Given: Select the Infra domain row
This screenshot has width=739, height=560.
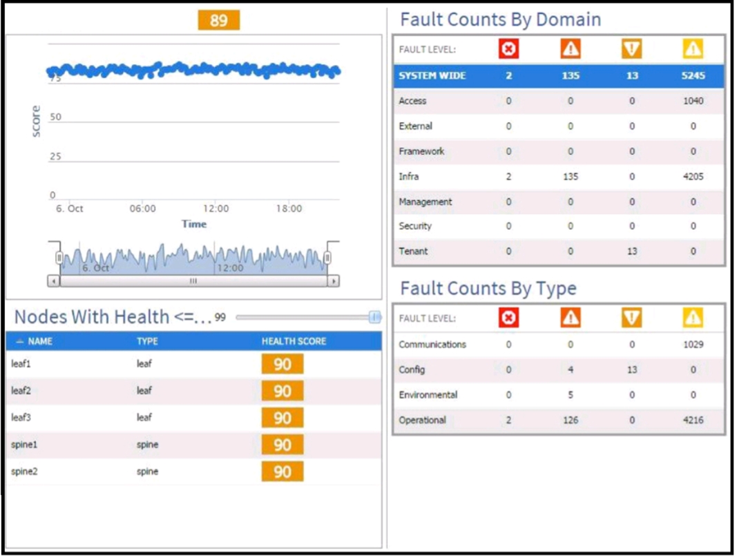Looking at the screenshot, I should [559, 177].
